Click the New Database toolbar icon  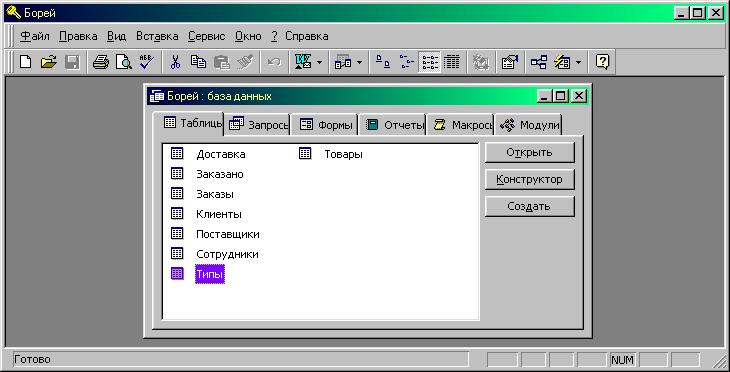coord(26,62)
